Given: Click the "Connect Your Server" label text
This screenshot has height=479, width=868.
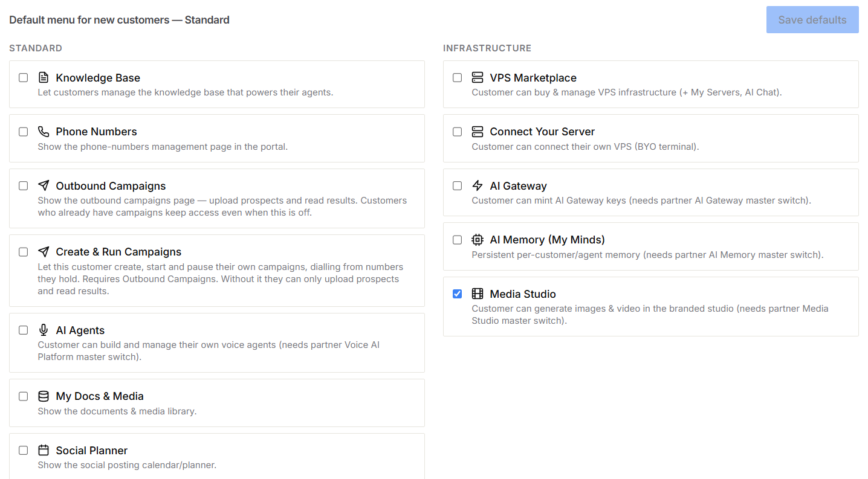Looking at the screenshot, I should 542,132.
